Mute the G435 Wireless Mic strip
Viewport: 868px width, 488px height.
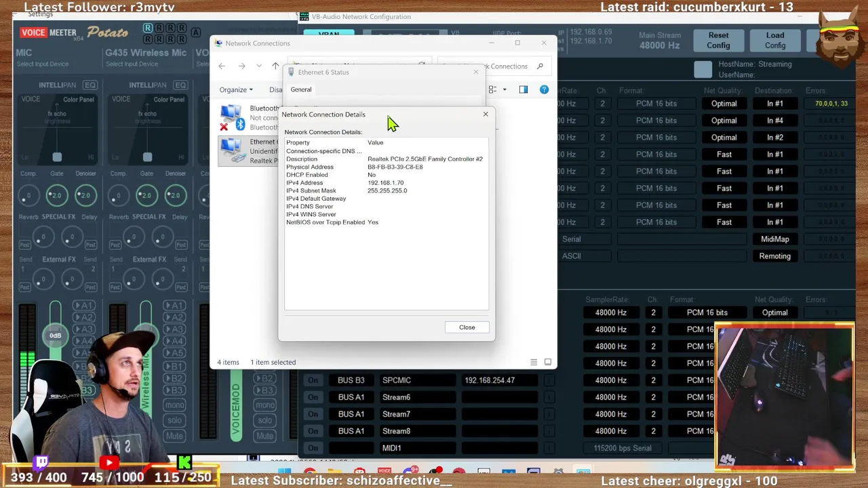click(174, 436)
